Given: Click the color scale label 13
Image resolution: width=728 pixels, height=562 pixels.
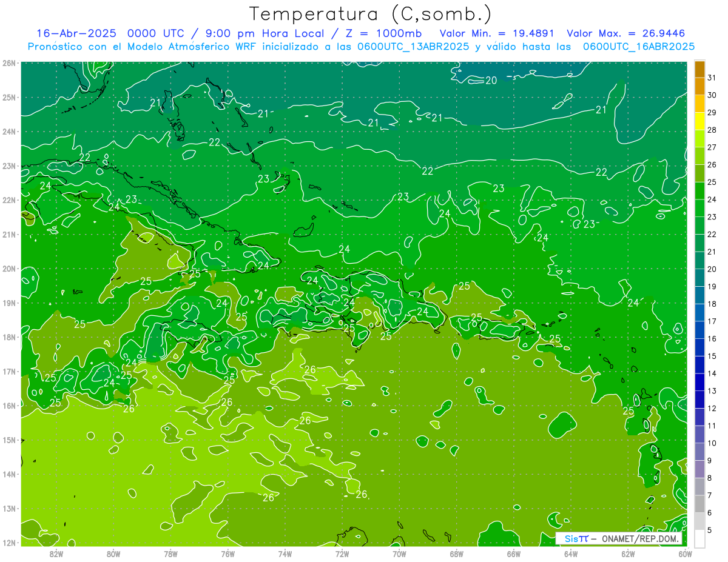Looking at the screenshot, I should [712, 391].
